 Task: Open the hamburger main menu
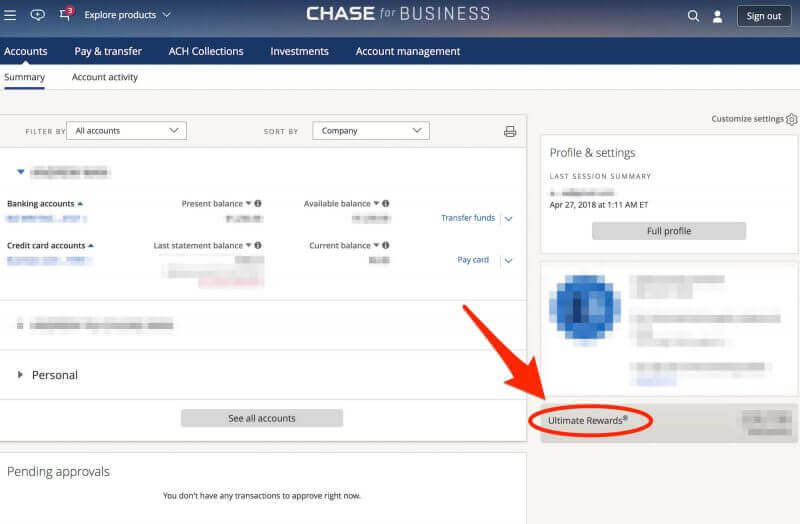click(10, 15)
